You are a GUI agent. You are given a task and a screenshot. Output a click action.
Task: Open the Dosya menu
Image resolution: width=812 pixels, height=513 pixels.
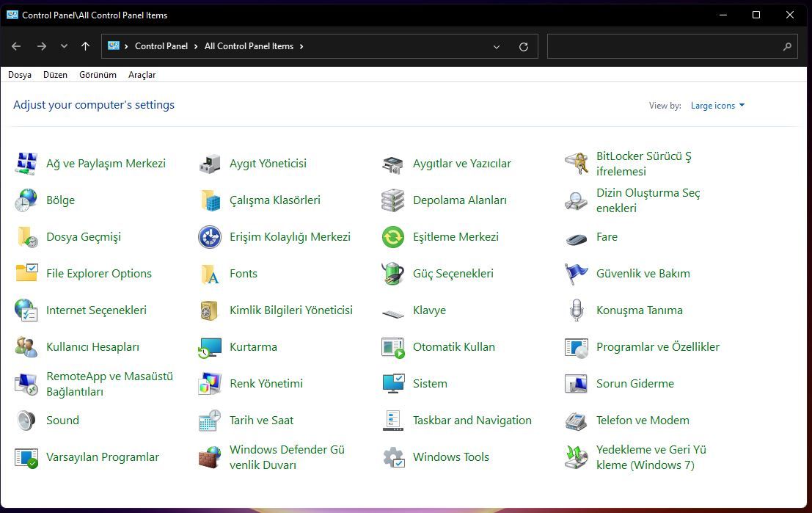coord(20,75)
